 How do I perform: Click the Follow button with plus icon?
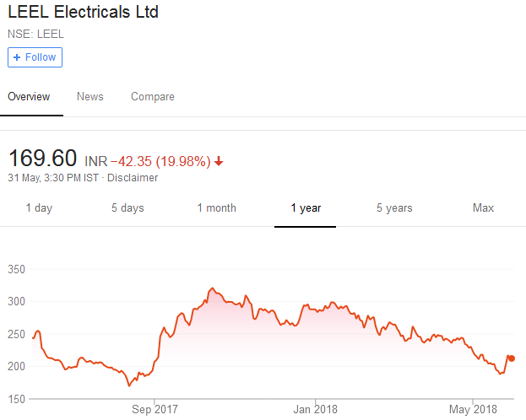[x=35, y=57]
